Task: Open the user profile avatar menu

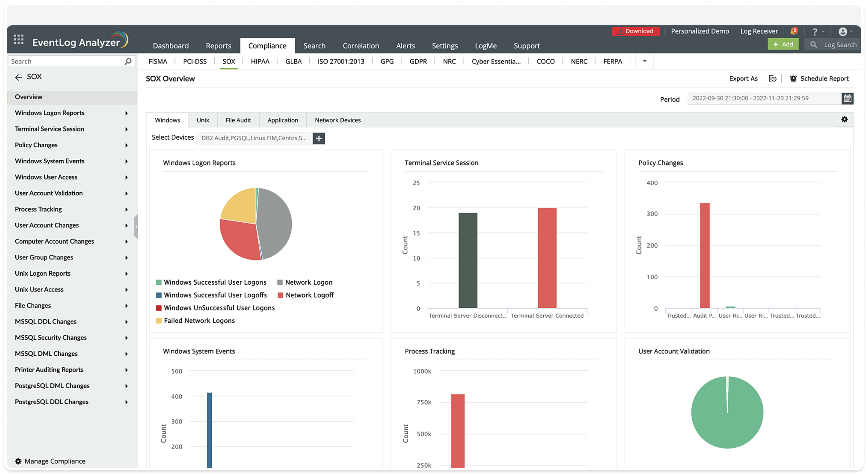Action: 843,32
